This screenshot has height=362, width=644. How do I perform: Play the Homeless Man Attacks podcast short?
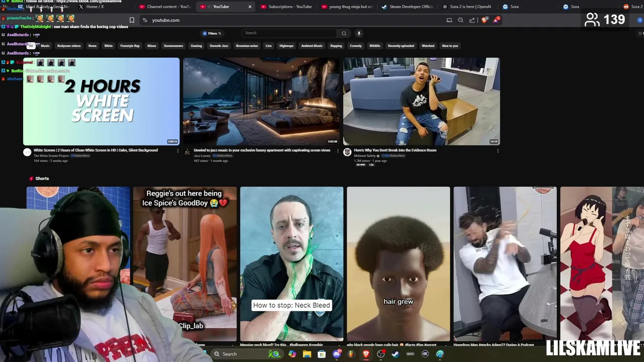click(505, 264)
